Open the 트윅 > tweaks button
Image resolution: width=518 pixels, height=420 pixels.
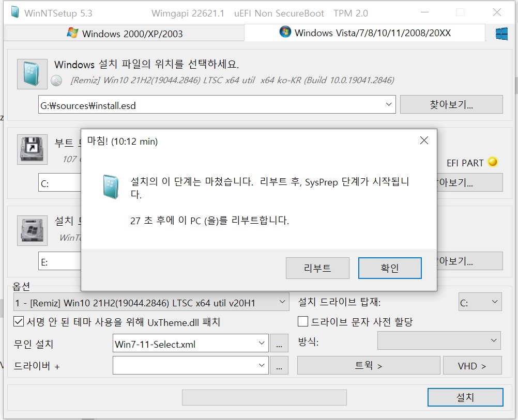point(369,365)
